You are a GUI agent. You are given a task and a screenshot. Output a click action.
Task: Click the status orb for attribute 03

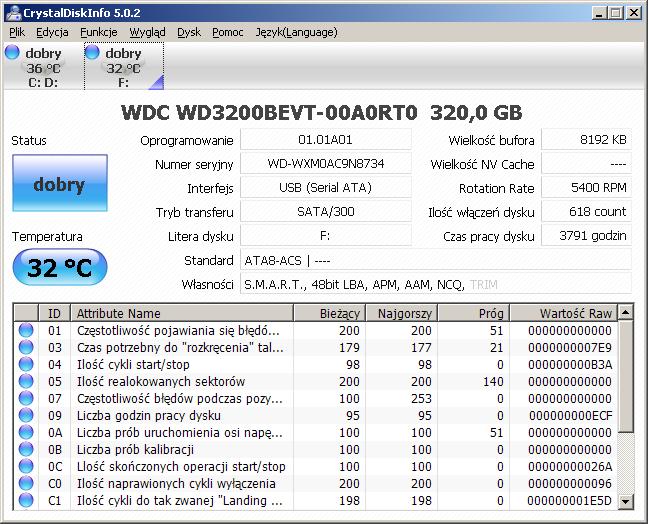26,347
